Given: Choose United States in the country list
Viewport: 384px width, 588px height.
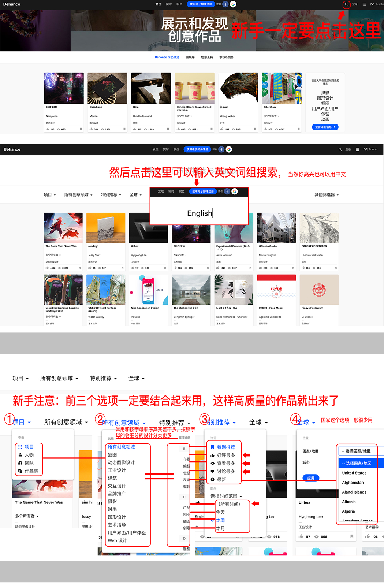Looking at the screenshot, I should point(354,473).
